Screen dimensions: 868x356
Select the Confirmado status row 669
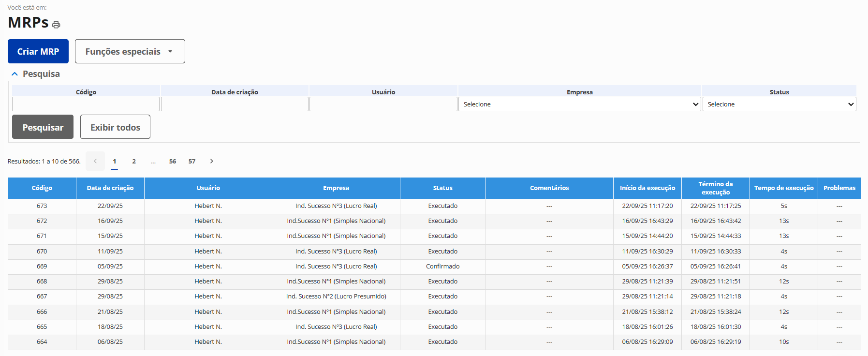tap(442, 267)
